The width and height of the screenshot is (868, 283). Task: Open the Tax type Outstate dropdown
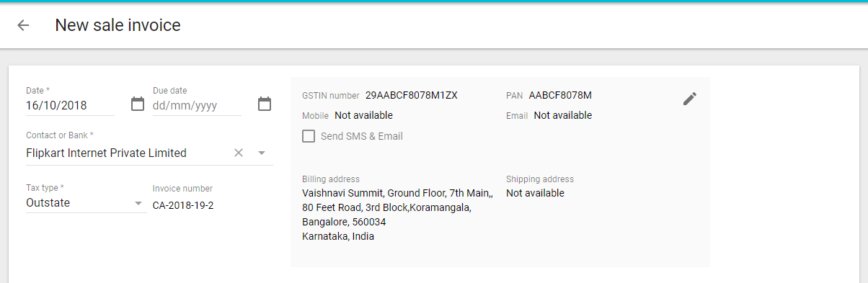(x=86, y=203)
